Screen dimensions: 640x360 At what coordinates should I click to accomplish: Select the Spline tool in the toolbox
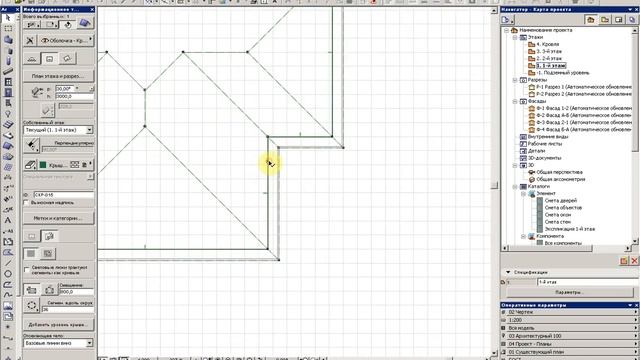coord(8,295)
